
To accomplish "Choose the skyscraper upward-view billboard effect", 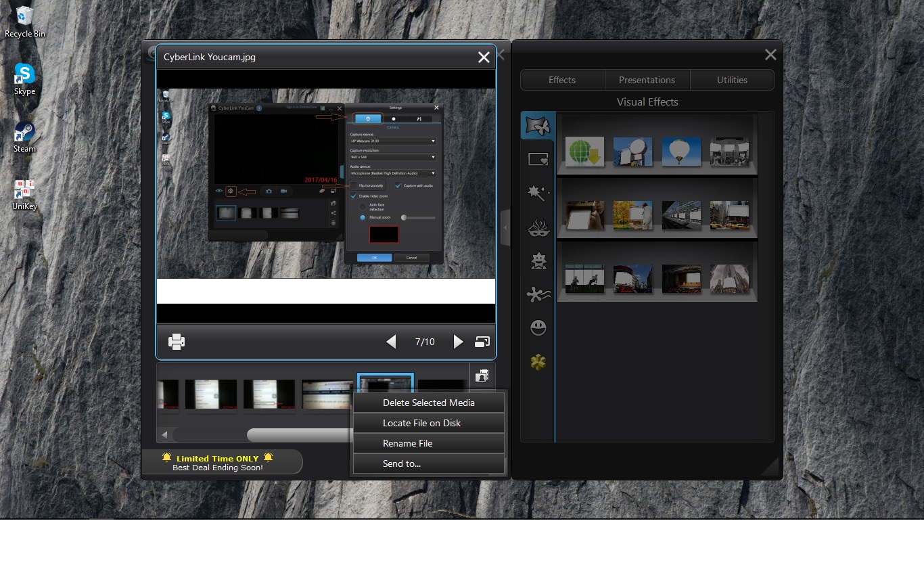I will coord(729,279).
